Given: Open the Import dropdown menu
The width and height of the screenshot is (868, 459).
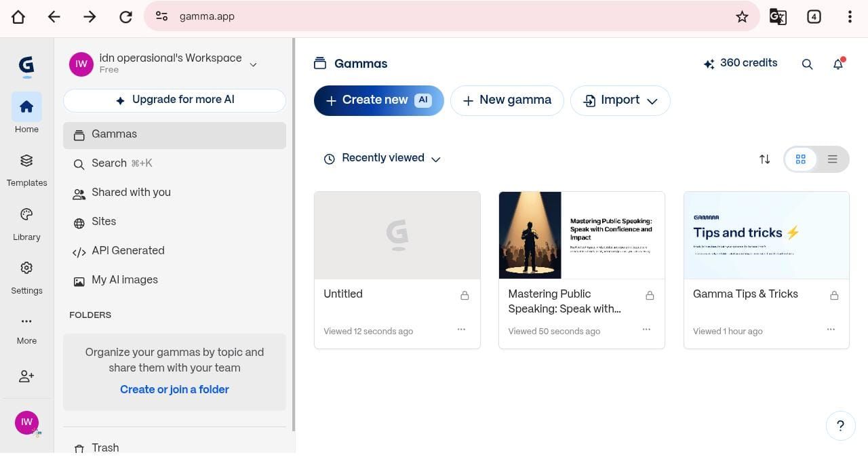Looking at the screenshot, I should click(x=620, y=100).
